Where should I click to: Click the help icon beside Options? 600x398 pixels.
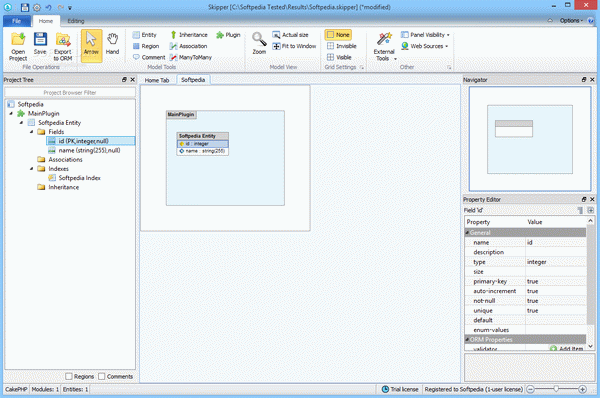591,21
